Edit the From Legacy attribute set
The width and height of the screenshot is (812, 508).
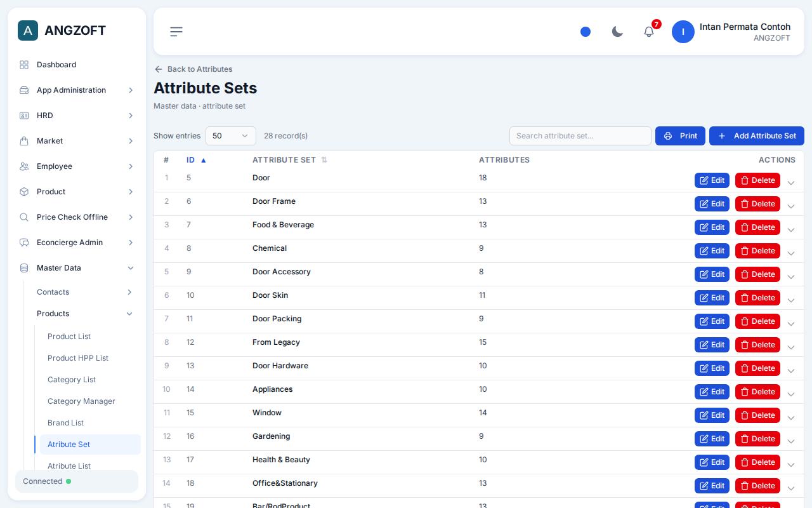click(x=712, y=345)
